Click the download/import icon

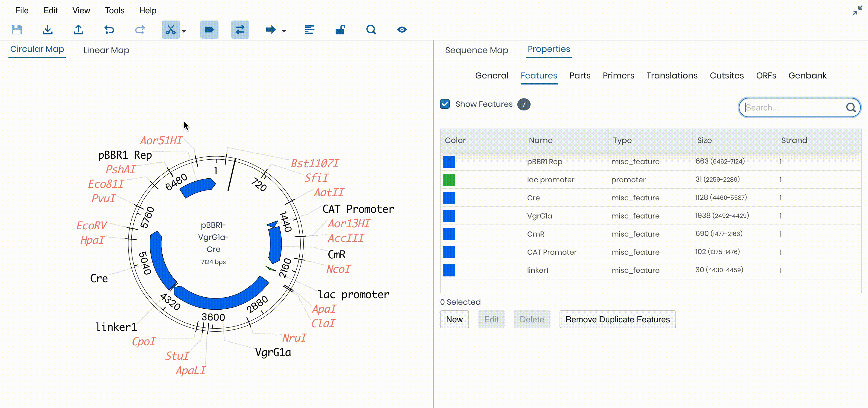tap(47, 30)
